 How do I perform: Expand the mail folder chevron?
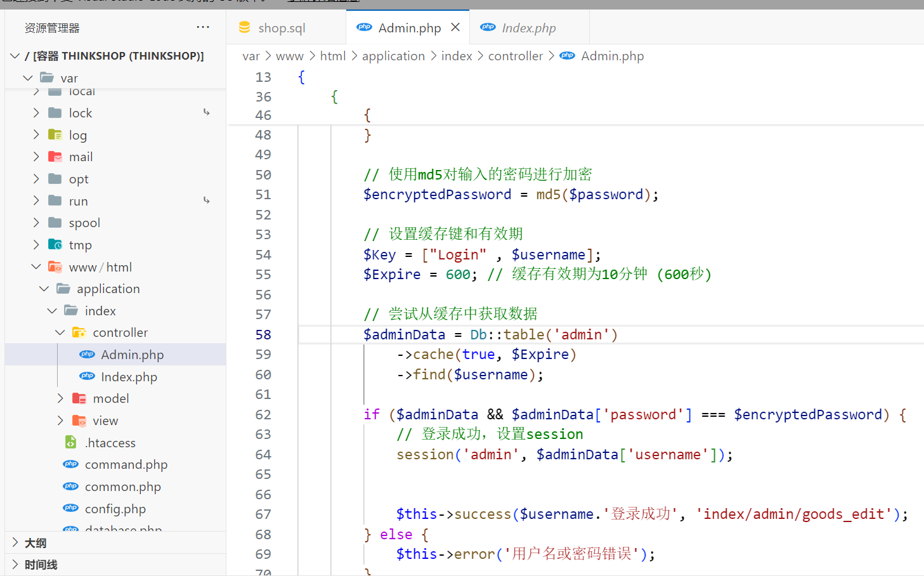point(36,157)
